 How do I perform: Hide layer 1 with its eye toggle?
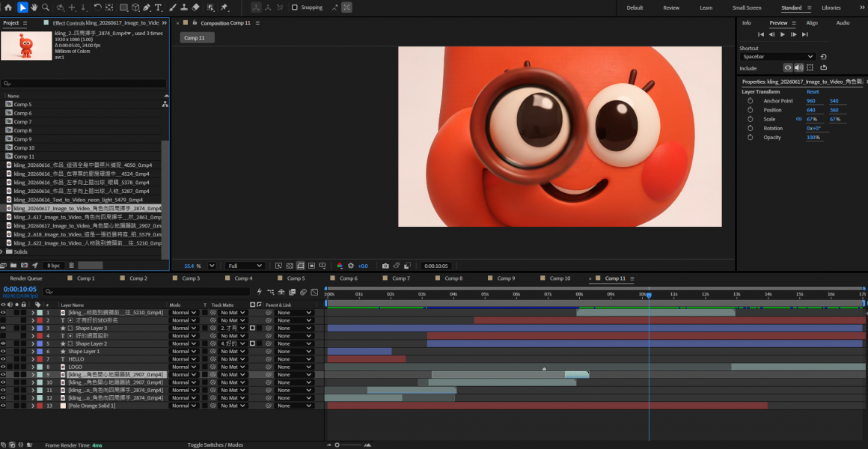coord(3,313)
